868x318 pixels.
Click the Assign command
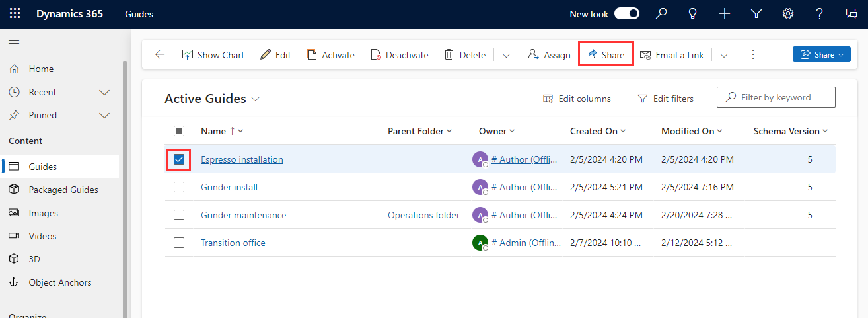point(549,55)
